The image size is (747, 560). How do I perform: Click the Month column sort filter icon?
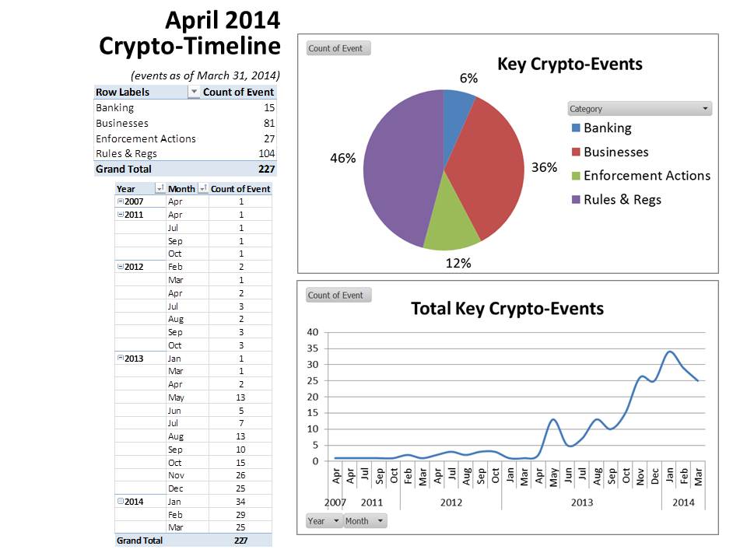coord(202,189)
